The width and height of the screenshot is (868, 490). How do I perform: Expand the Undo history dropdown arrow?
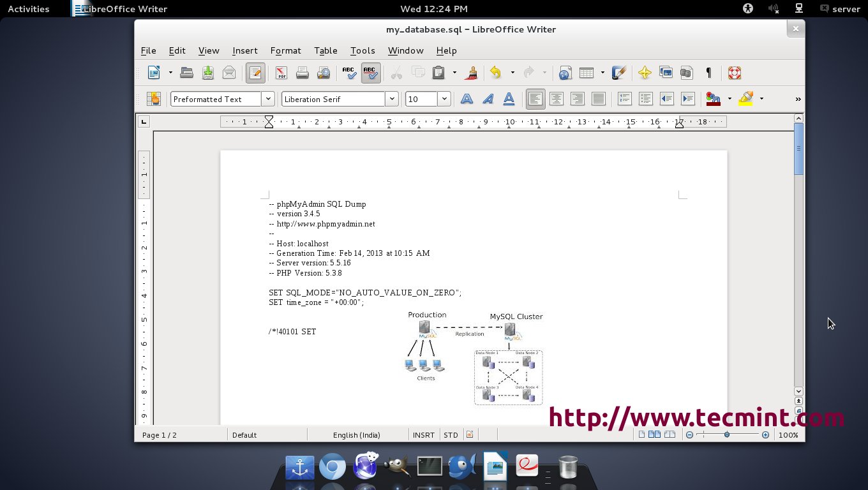(512, 73)
